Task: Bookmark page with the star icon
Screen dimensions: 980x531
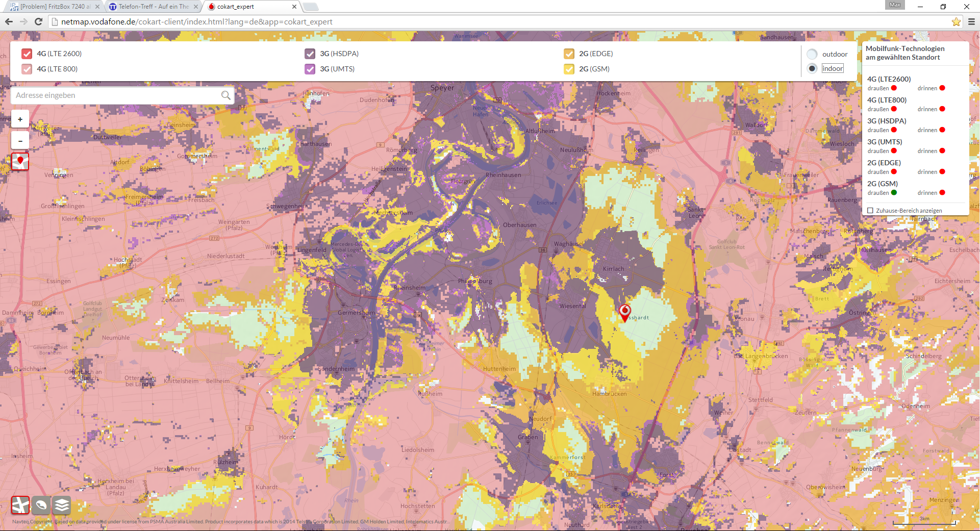Action: [x=956, y=22]
